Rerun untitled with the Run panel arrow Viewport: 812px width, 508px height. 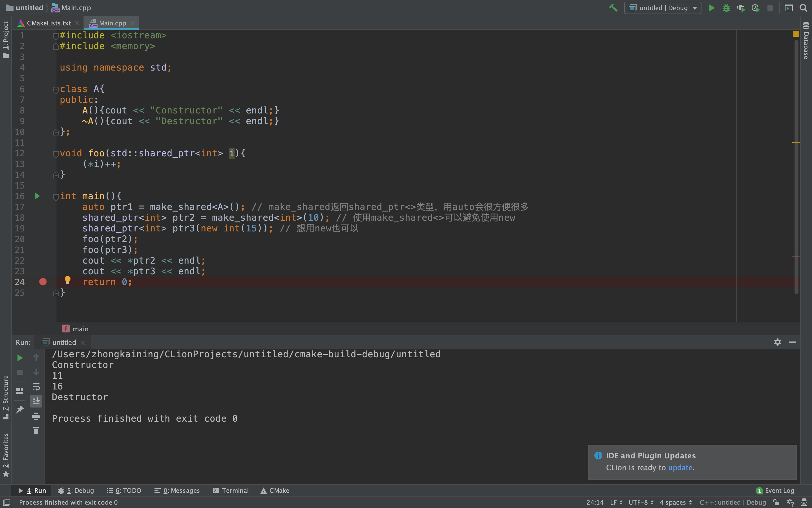coord(20,358)
